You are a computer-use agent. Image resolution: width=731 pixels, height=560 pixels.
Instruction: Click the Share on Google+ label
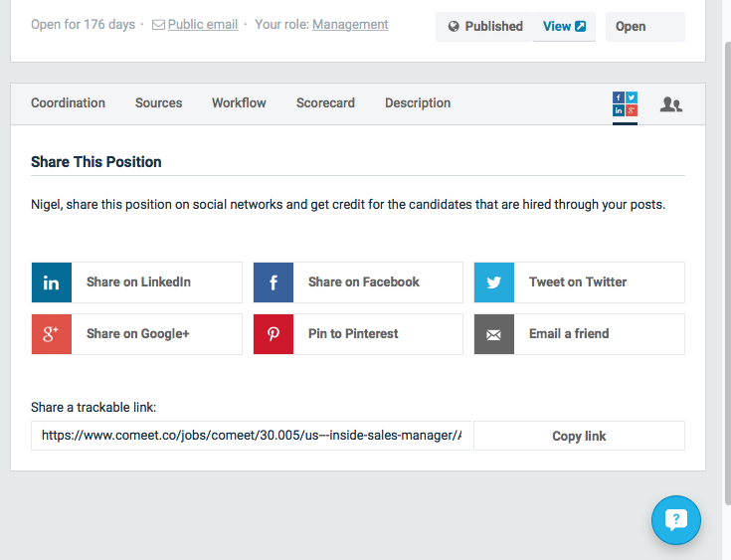tap(138, 334)
